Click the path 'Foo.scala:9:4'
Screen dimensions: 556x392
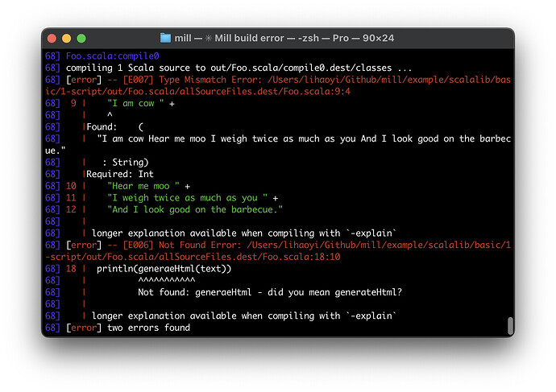[x=317, y=92]
